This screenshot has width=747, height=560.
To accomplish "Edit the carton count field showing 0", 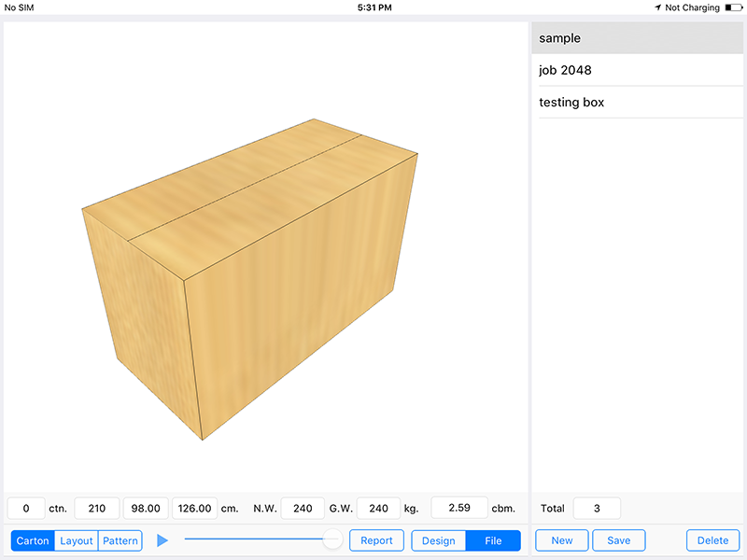I will [26, 508].
